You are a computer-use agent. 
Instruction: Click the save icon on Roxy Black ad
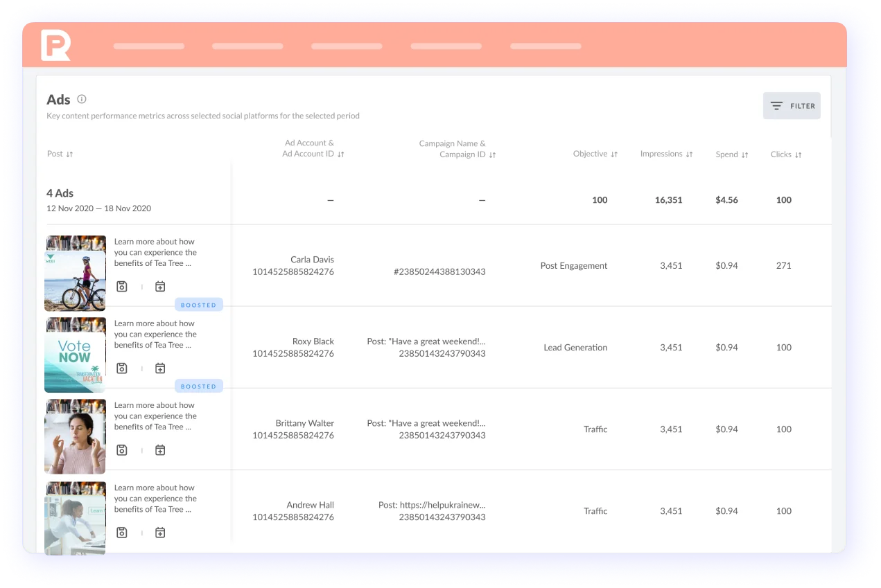[x=122, y=368]
